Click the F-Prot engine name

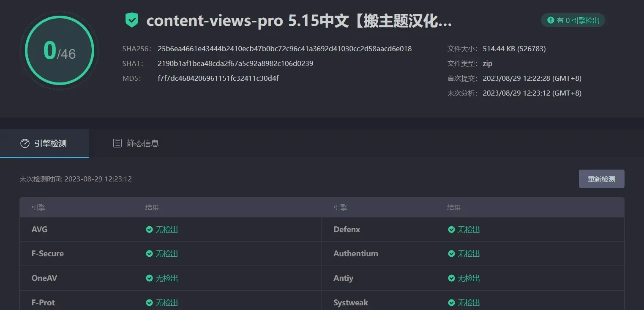coord(43,303)
